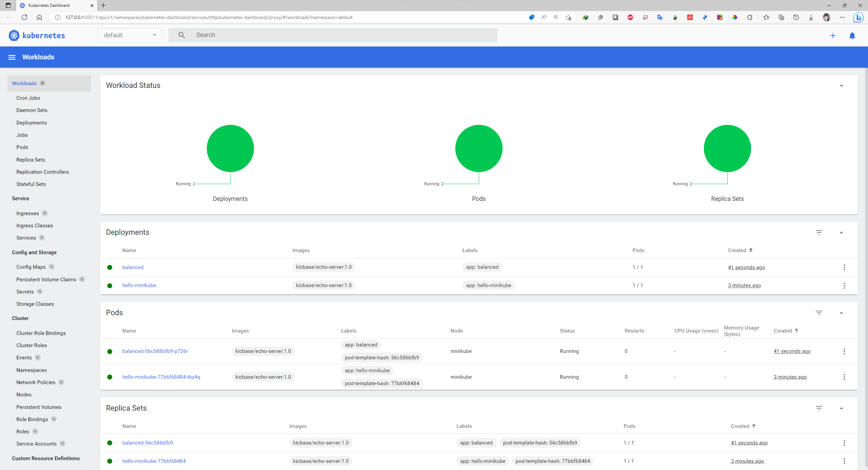Select Cron Jobs in sidebar
Screen dimensions: 868x470
pyautogui.click(x=28, y=98)
